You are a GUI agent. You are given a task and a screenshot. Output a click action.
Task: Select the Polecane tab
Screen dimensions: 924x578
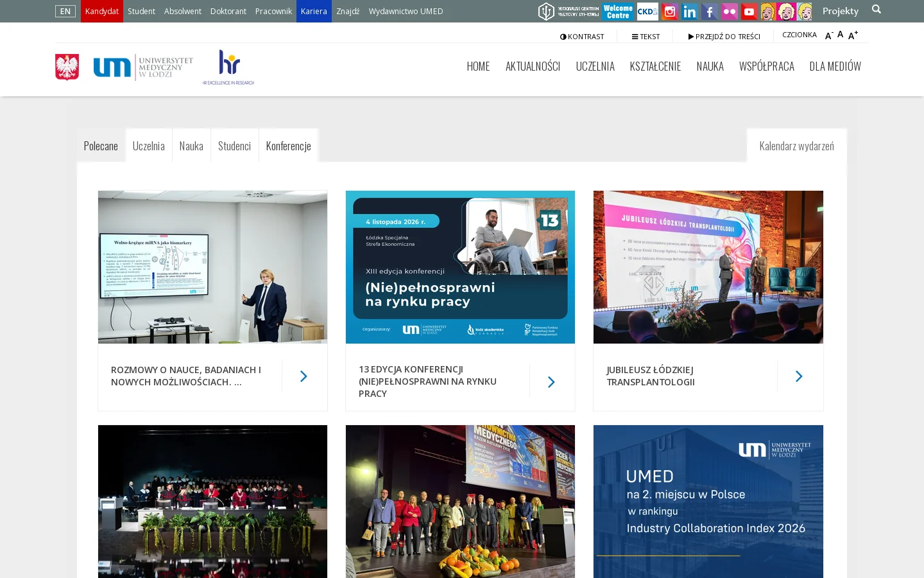pyautogui.click(x=101, y=146)
